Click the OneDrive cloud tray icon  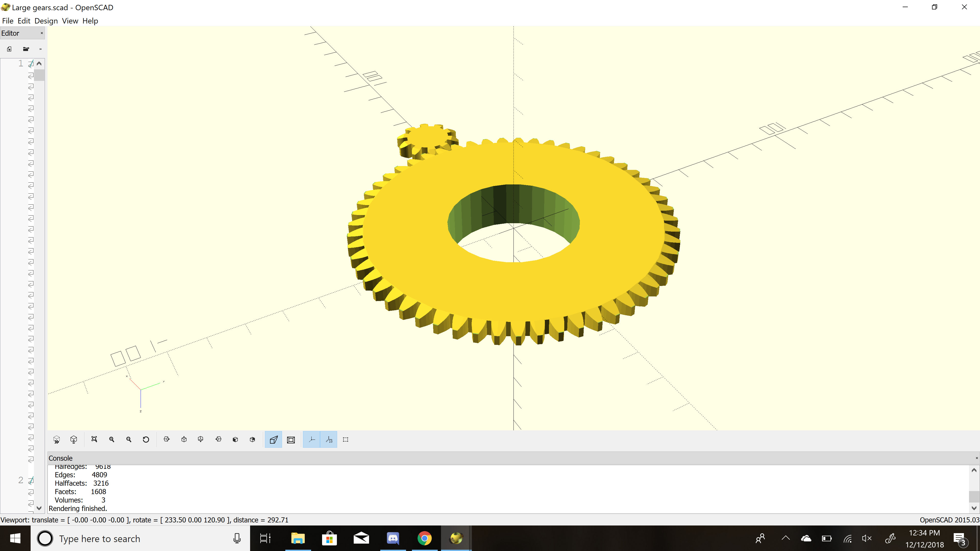(806, 539)
